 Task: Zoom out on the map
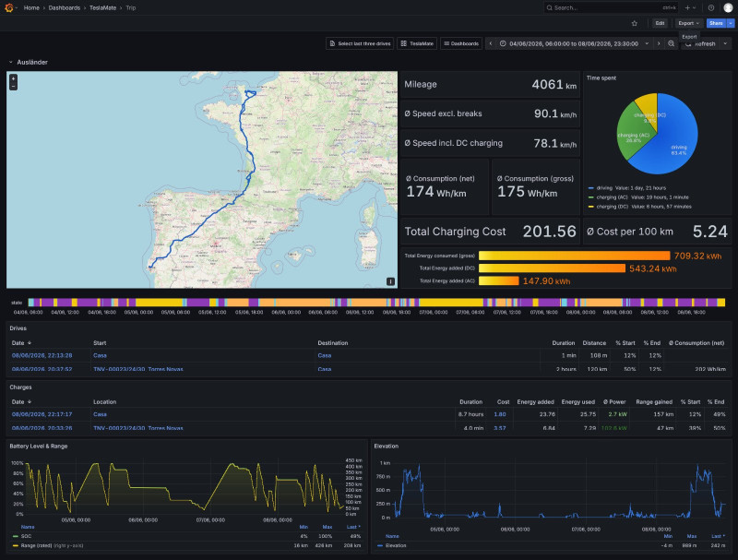pyautogui.click(x=13, y=87)
